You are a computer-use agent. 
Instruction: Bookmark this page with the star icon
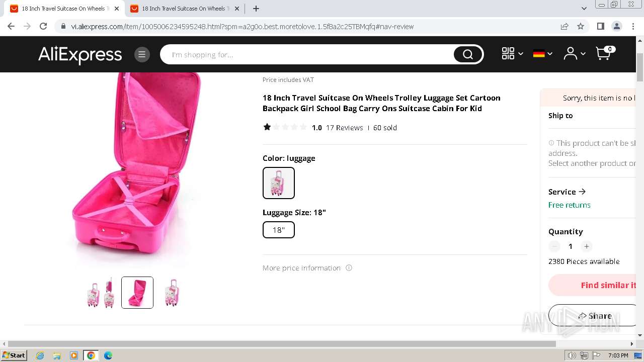[x=581, y=26]
